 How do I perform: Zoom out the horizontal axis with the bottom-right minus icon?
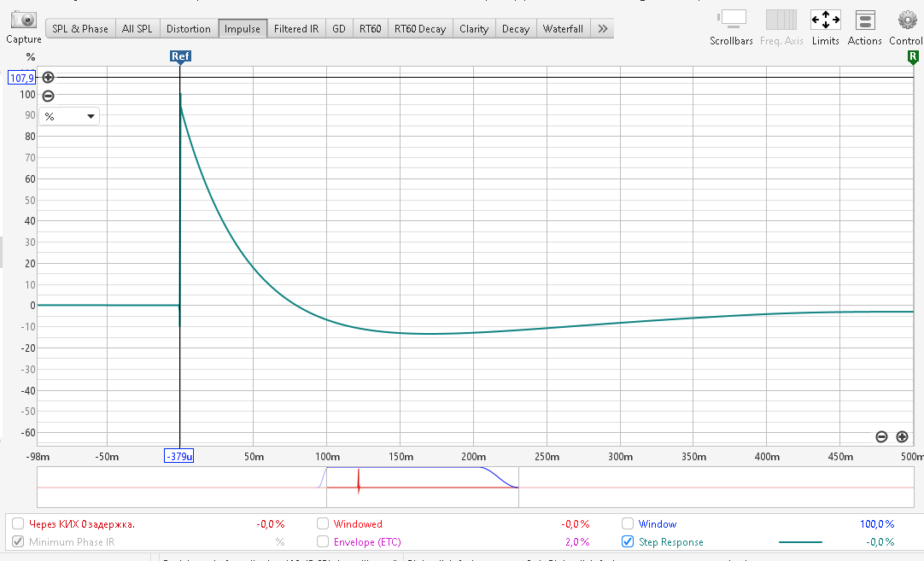coord(881,437)
